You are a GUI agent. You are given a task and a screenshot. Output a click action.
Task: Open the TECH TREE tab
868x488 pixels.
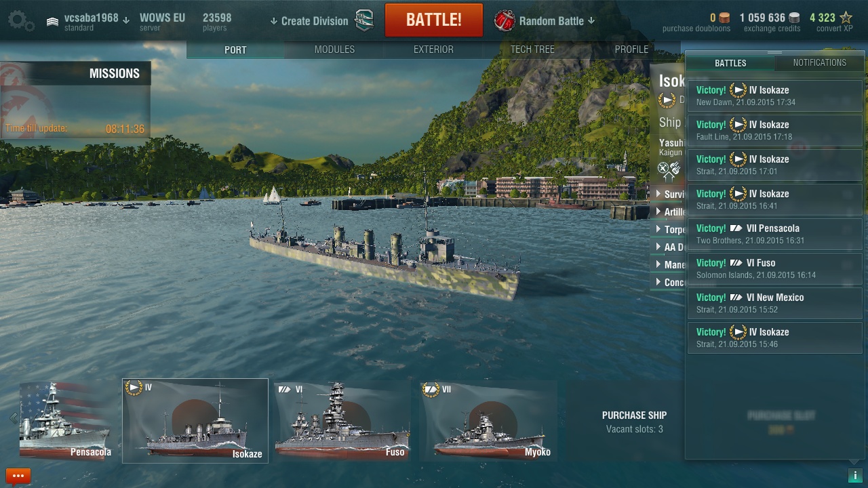(532, 49)
